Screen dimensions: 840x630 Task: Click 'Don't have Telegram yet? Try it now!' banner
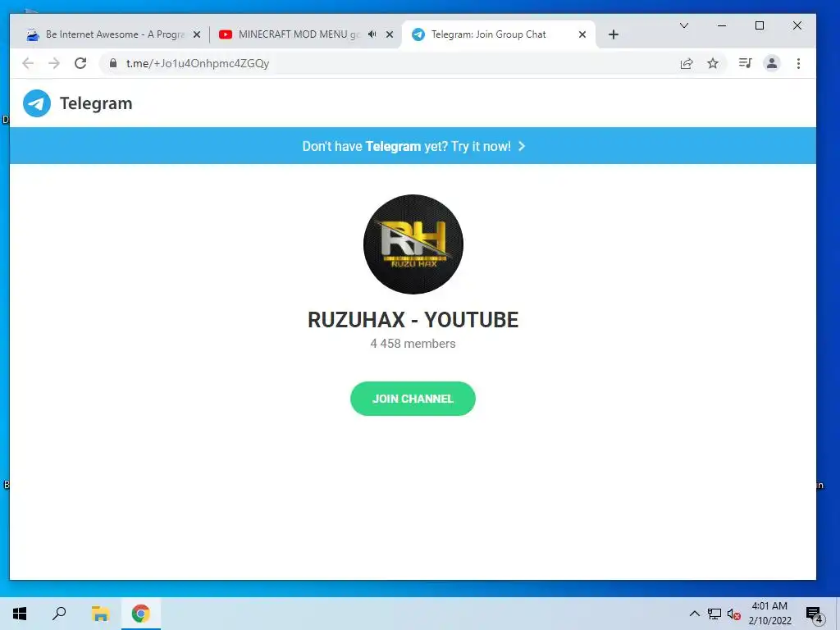coord(413,146)
